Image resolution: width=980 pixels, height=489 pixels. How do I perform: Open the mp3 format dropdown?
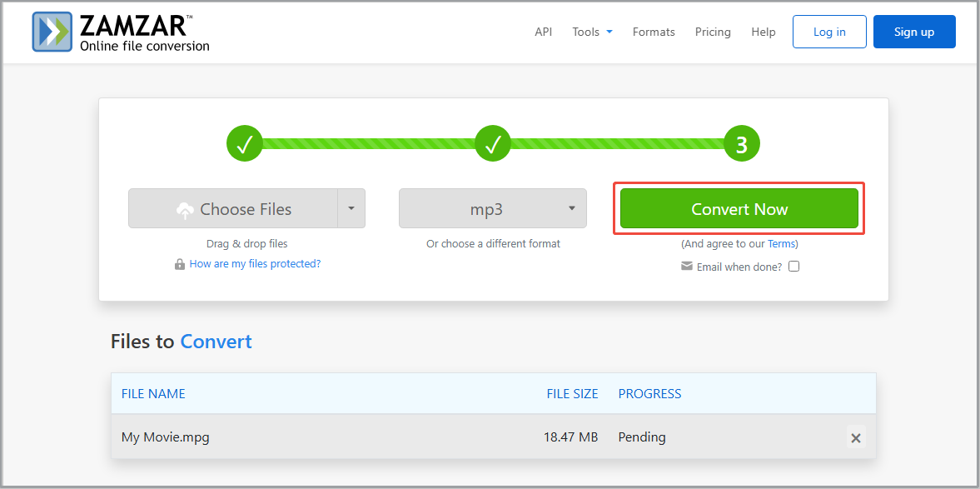click(x=493, y=208)
